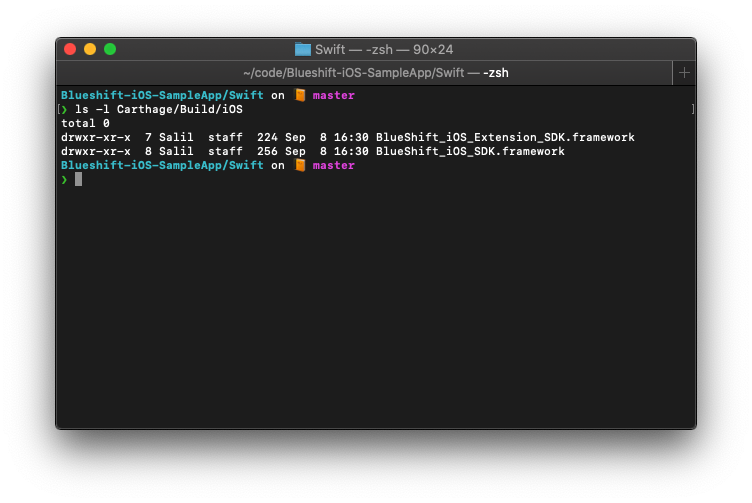Close the terminal with the red button
The height and width of the screenshot is (503, 752).
70,49
